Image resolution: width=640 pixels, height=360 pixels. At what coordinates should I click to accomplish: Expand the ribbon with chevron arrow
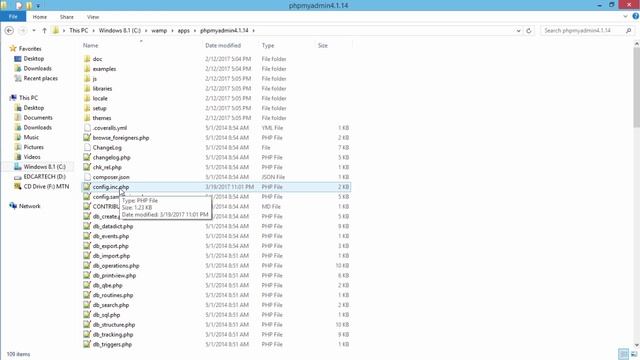(x=625, y=17)
